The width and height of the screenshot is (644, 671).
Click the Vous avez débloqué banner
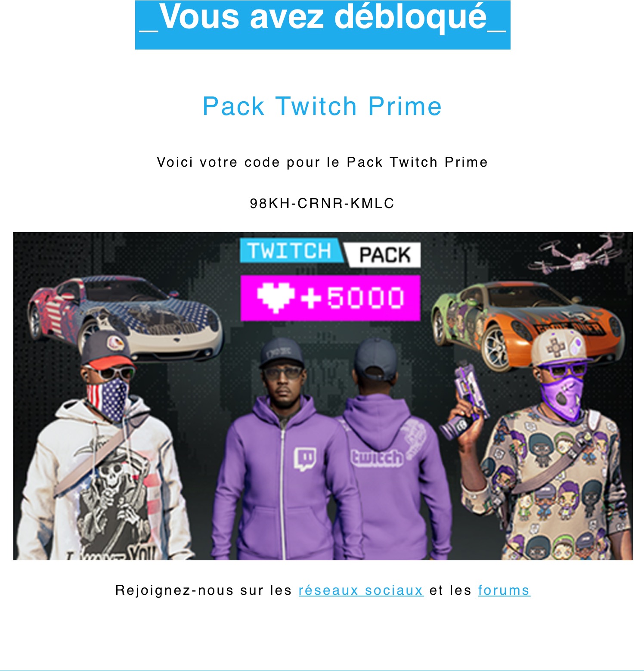pyautogui.click(x=323, y=25)
